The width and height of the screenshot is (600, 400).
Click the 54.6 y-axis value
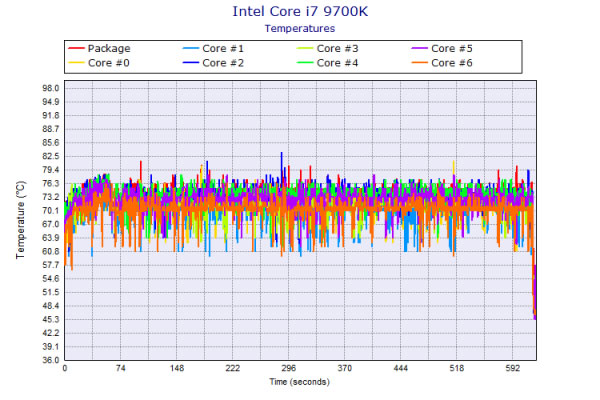click(x=51, y=279)
